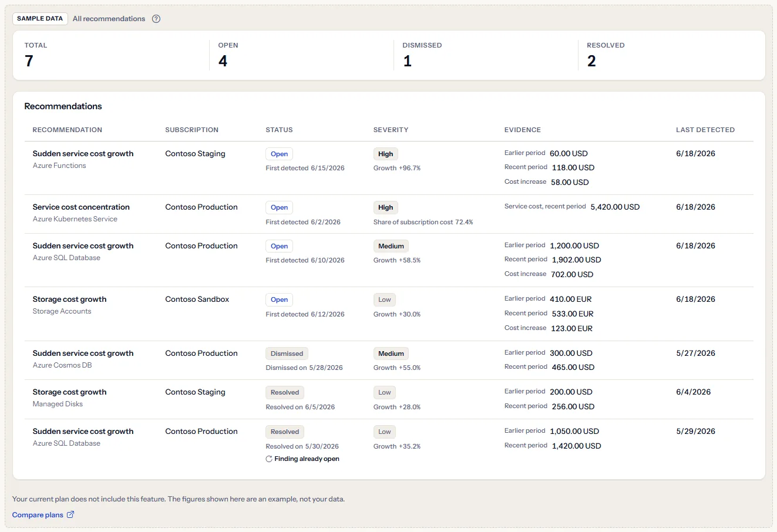This screenshot has height=532, width=777.
Task: Click the external link icon beside Compare plans
Action: [x=70, y=515]
